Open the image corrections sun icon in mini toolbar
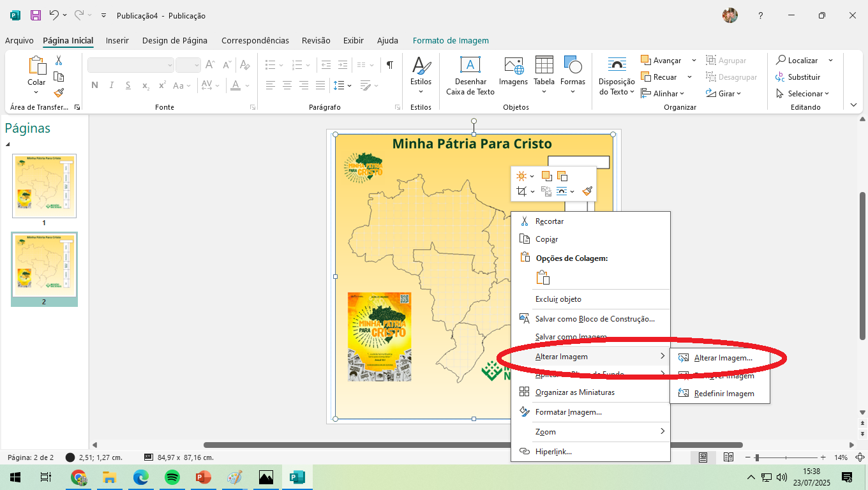The image size is (868, 490). [522, 176]
